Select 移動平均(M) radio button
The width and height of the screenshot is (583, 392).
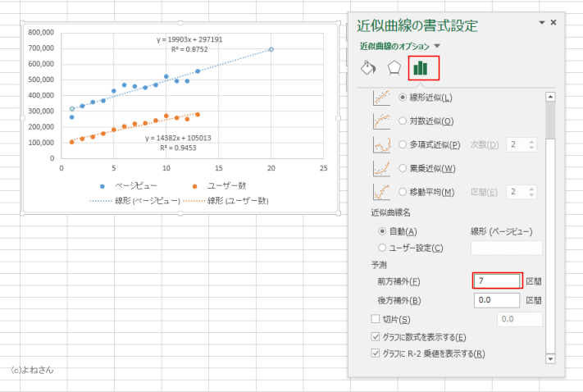[x=403, y=192]
